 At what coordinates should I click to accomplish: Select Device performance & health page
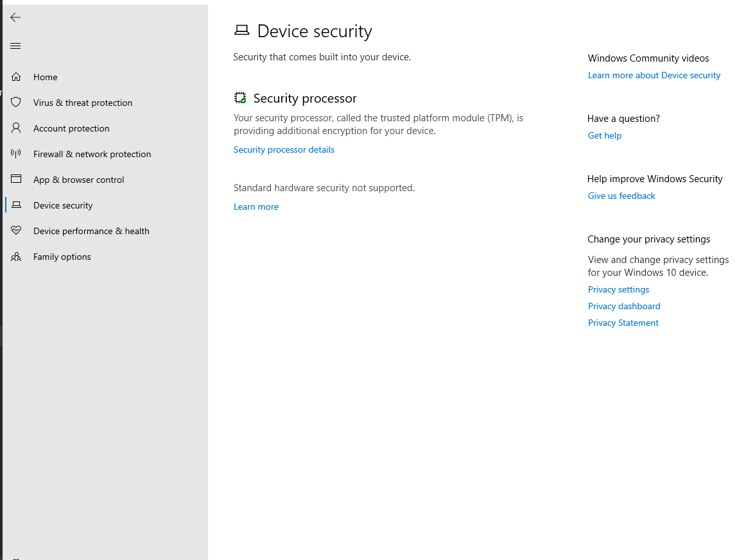coord(91,231)
